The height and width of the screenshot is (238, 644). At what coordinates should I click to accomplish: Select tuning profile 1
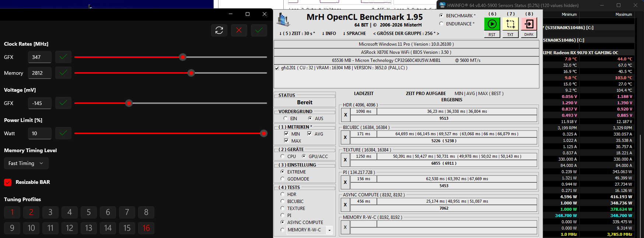coord(12,212)
